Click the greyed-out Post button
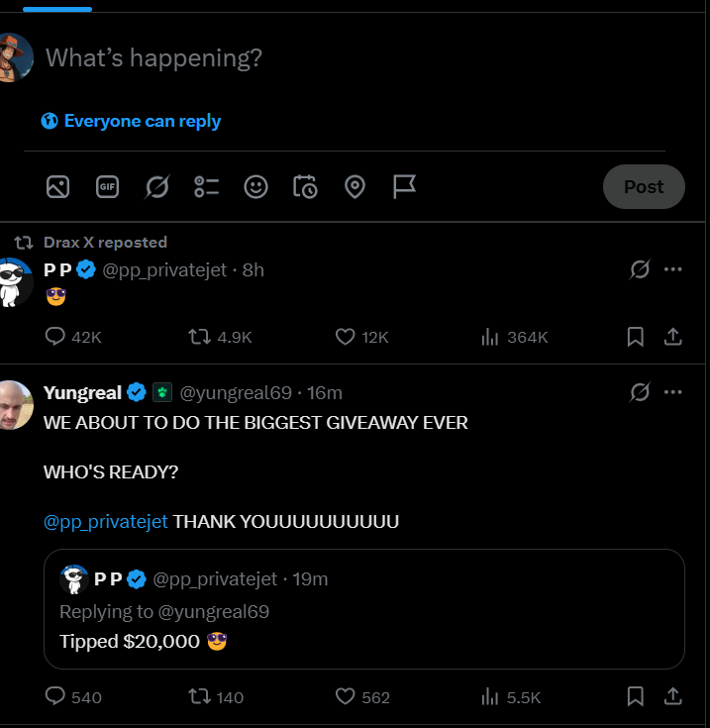 click(x=644, y=186)
